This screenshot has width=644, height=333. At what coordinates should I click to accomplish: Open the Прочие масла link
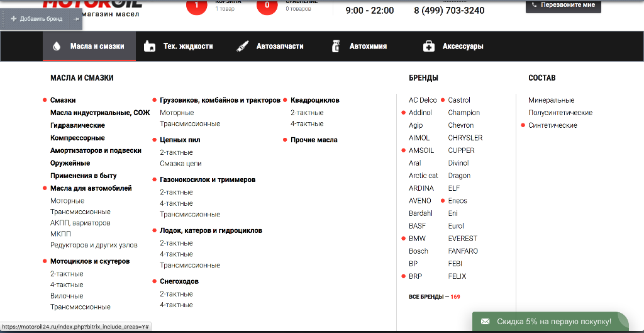[314, 140]
